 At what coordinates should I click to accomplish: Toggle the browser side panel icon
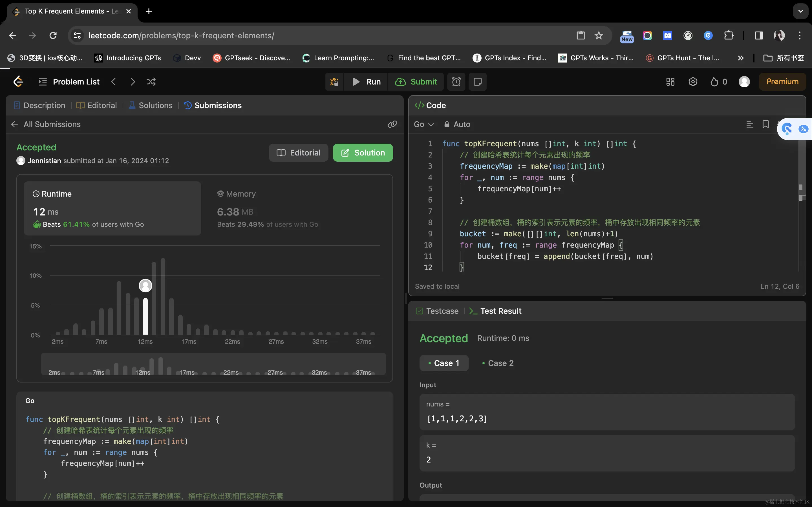[x=759, y=35]
